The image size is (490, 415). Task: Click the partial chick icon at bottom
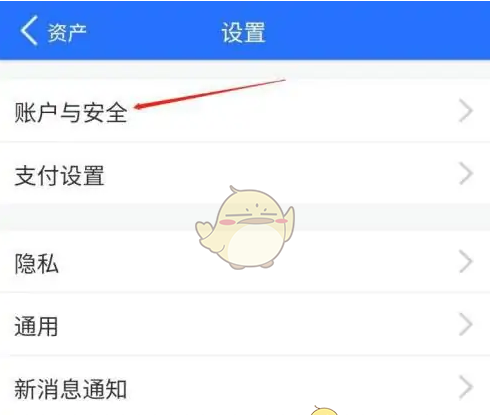324,410
